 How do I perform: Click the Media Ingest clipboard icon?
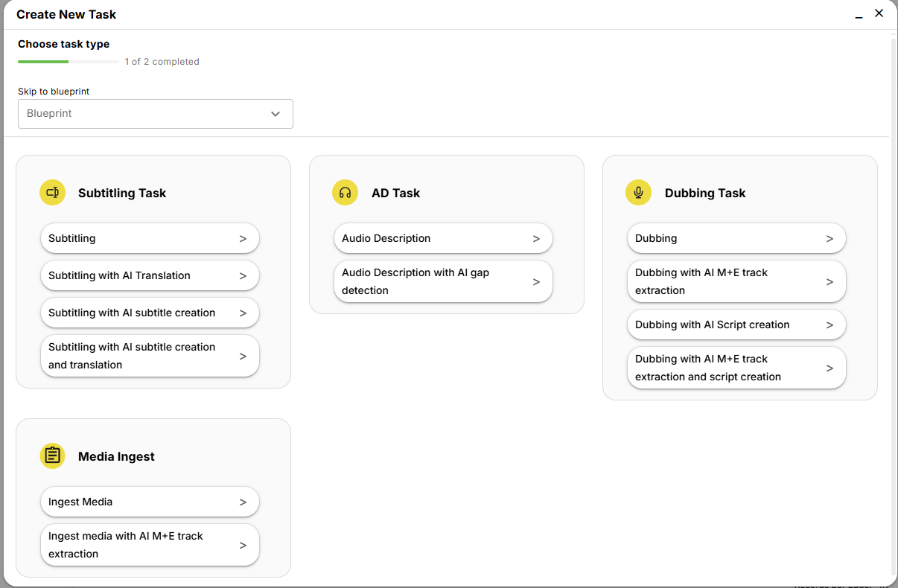click(52, 456)
